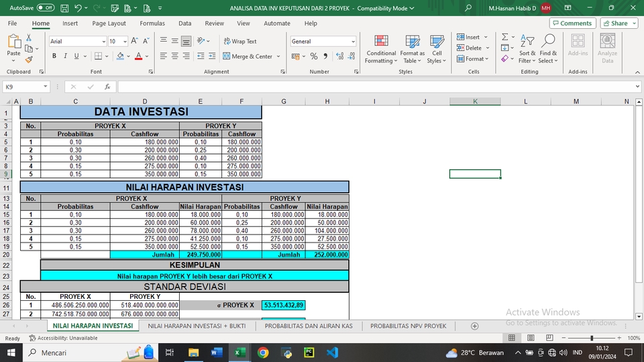Click the Comments button
This screenshot has width=644, height=362.
(x=572, y=24)
